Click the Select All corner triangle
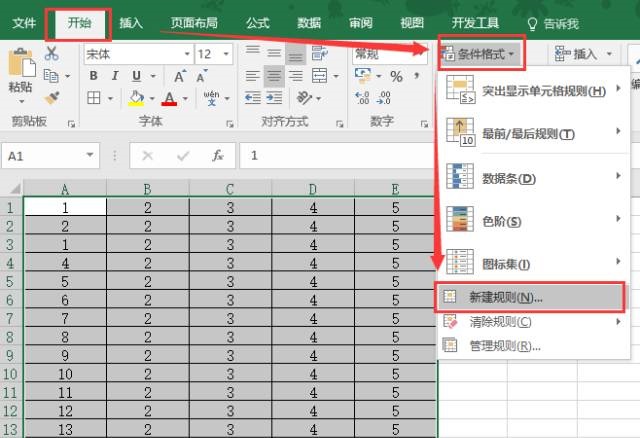640x438 pixels. coord(15,189)
